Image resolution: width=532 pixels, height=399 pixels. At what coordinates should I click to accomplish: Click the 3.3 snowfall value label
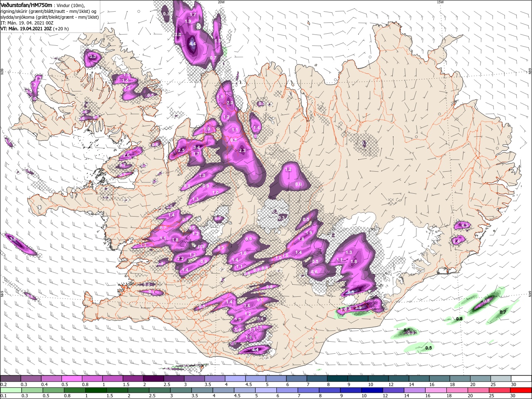[93, 57]
